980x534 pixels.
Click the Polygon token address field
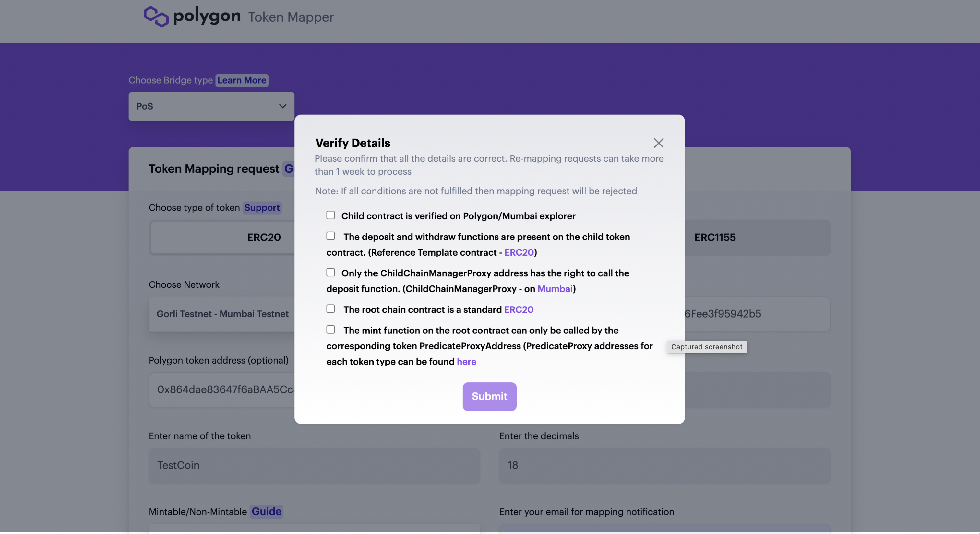222,389
